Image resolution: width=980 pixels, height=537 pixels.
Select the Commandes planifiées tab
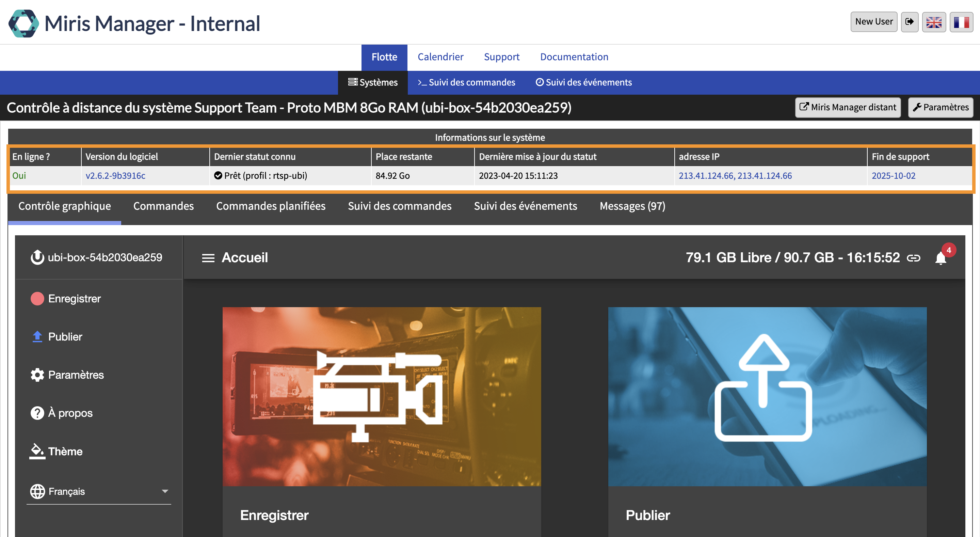click(271, 206)
